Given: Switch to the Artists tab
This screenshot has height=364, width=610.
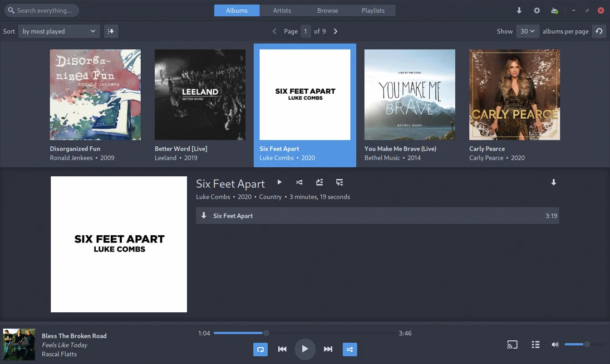Looking at the screenshot, I should point(282,10).
